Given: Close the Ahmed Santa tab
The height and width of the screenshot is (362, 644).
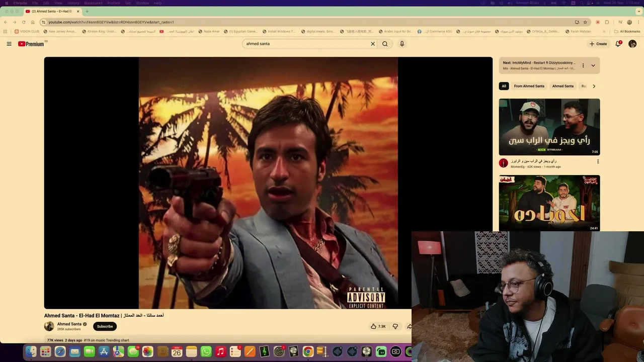Looking at the screenshot, I should coord(78,11).
